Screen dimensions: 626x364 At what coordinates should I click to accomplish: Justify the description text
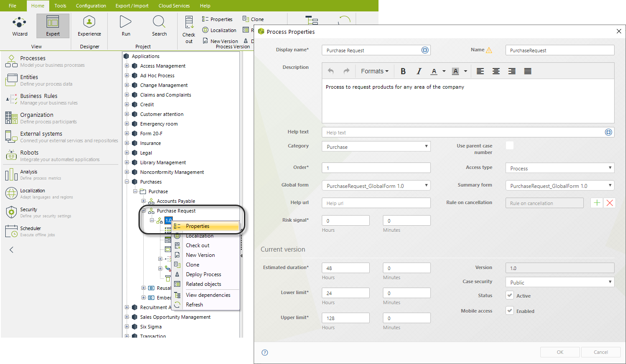pos(528,71)
